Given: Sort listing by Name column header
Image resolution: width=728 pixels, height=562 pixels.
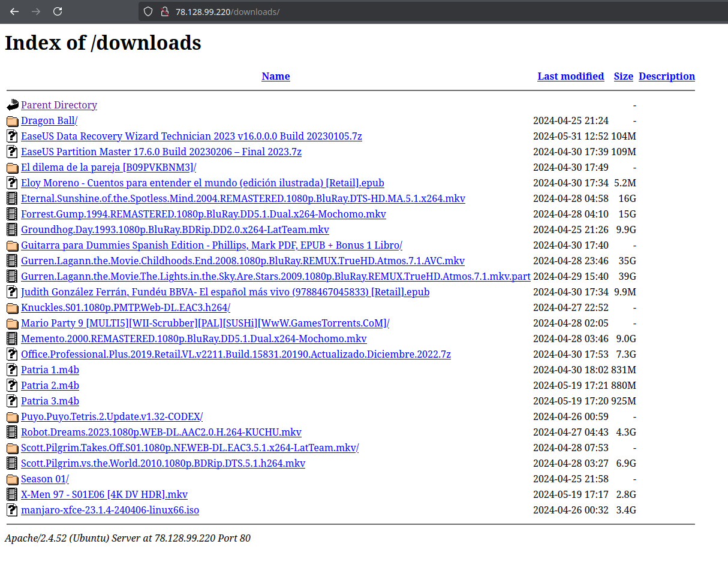Looking at the screenshot, I should (275, 76).
